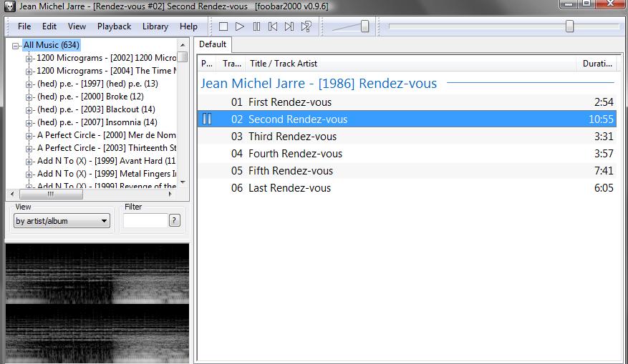Expand (hed) p.e. [2000] Broke node
This screenshot has width=628, height=364.
pos(29,97)
